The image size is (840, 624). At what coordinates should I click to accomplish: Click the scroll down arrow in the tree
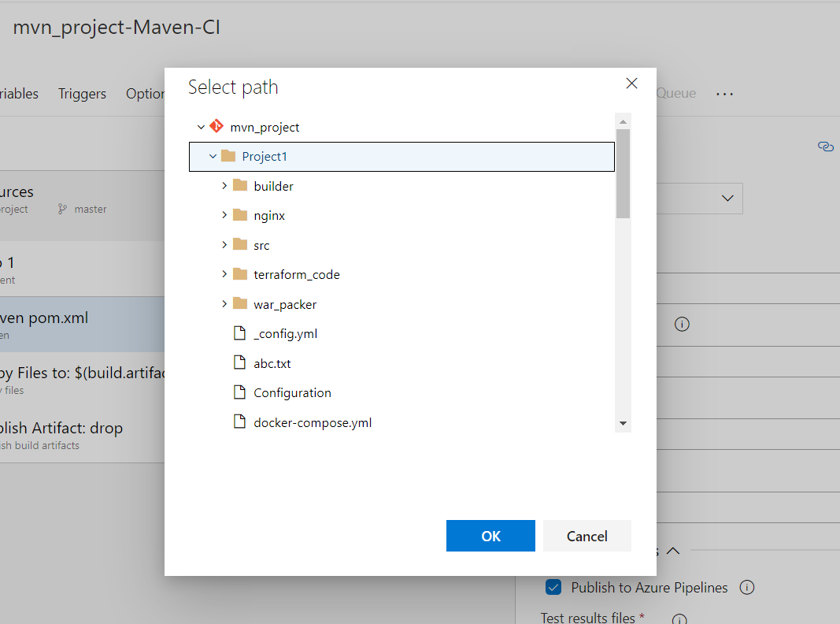click(623, 423)
